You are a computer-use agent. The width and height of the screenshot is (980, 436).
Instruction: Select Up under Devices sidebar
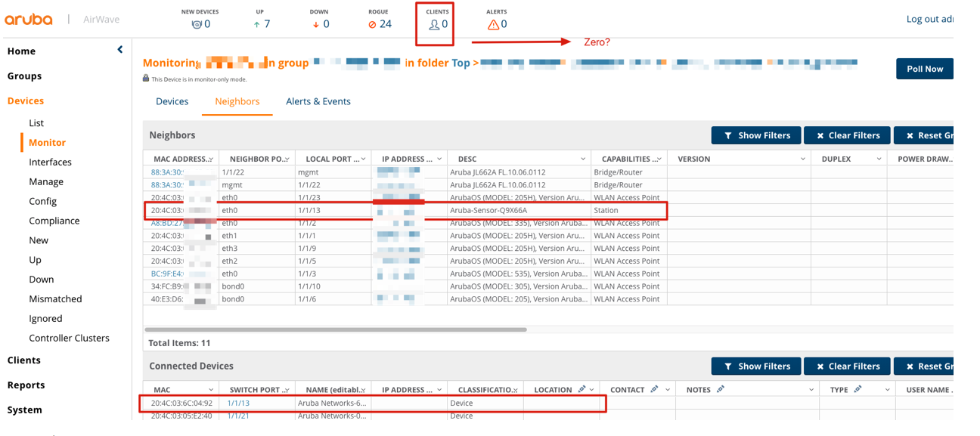(35, 260)
